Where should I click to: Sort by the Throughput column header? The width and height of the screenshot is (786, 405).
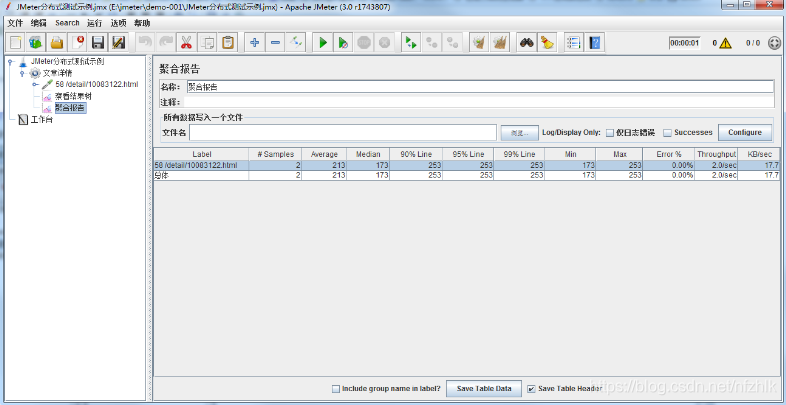[x=716, y=154]
